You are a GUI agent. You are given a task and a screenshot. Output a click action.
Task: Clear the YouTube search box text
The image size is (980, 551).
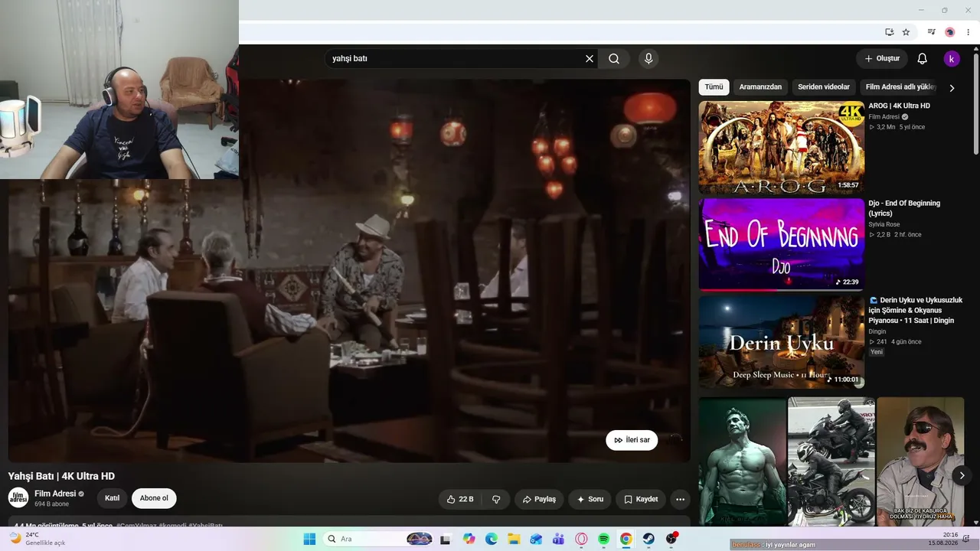click(590, 59)
